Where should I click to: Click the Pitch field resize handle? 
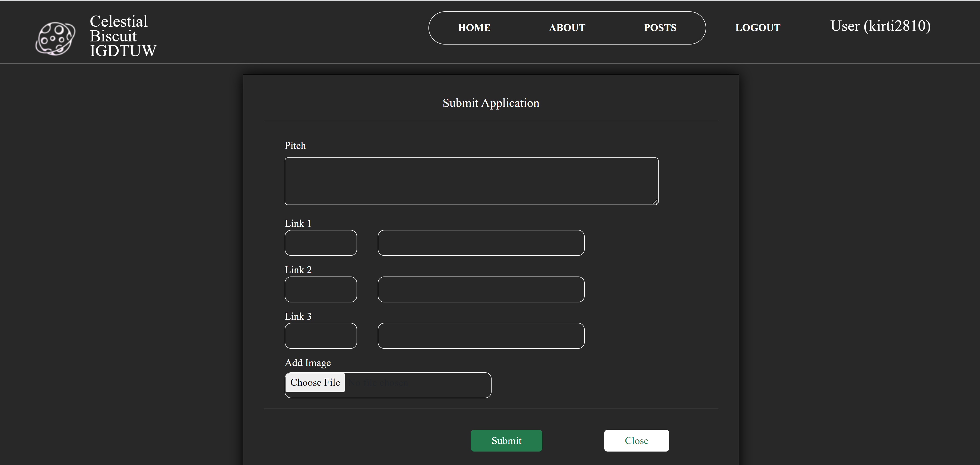pyautogui.click(x=656, y=202)
